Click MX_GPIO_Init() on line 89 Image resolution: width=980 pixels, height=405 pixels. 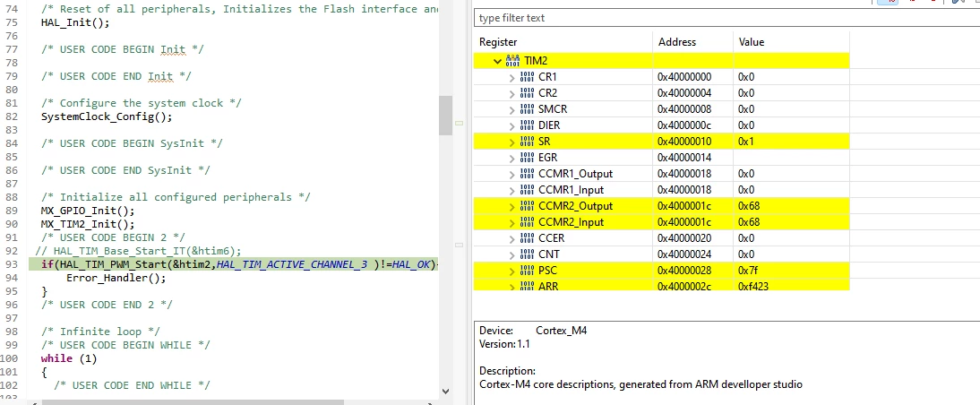(x=88, y=211)
